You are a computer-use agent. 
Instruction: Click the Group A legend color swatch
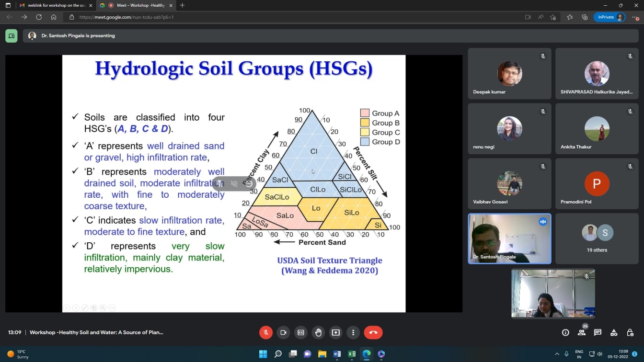(x=365, y=113)
